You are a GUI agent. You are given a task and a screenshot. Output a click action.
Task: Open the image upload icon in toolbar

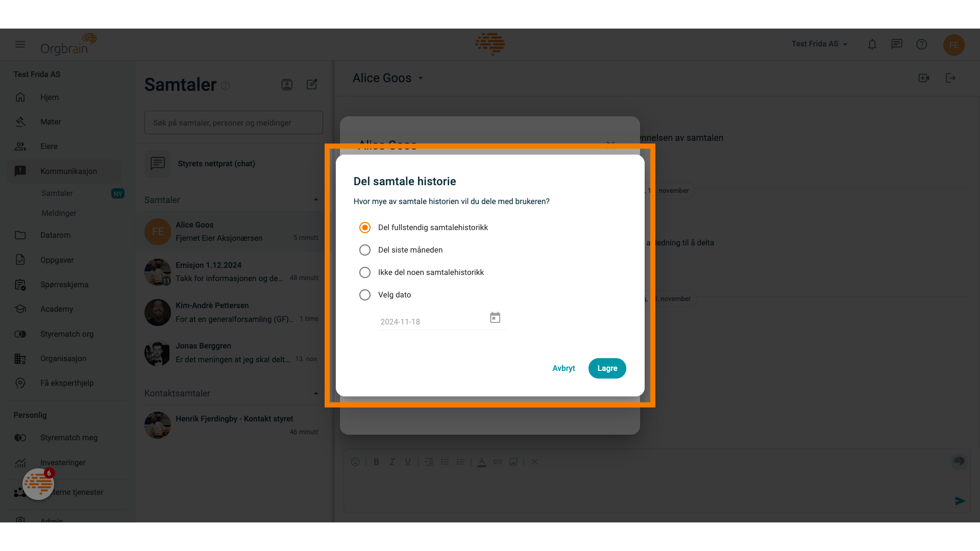513,462
